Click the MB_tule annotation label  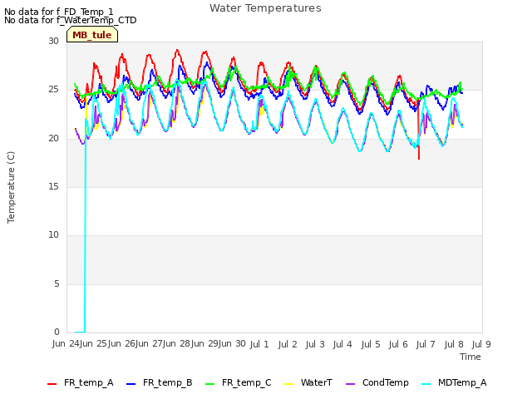[x=92, y=35]
